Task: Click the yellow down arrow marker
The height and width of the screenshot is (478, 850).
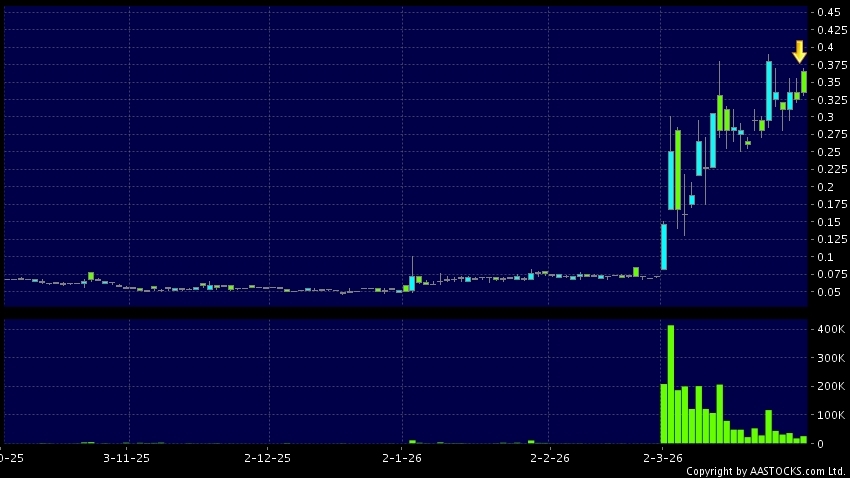Action: [799, 52]
